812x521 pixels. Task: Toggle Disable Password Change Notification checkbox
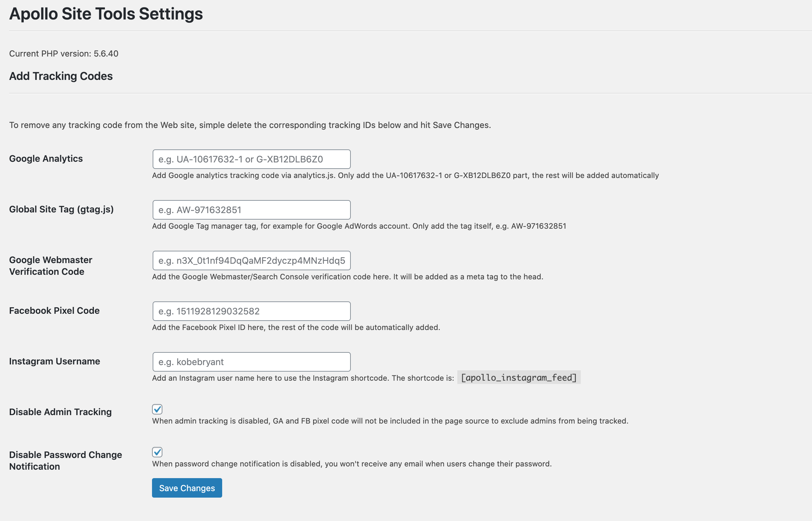157,452
